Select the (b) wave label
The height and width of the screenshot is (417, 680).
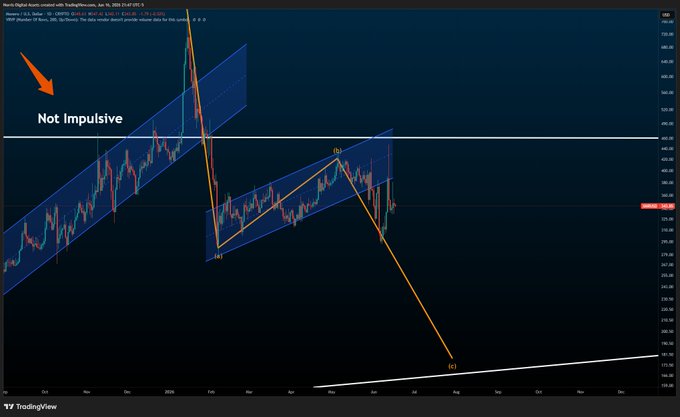pos(337,151)
